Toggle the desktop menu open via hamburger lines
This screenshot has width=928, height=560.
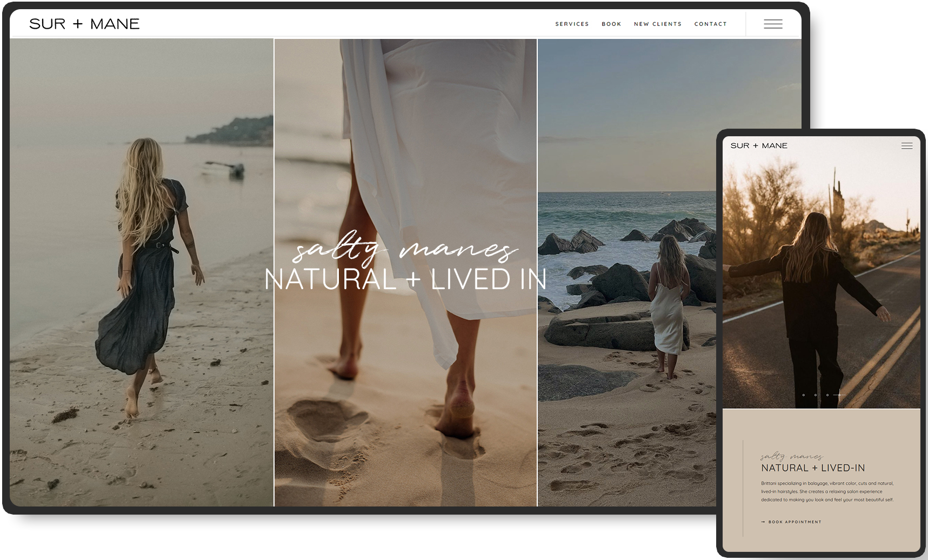tap(772, 24)
